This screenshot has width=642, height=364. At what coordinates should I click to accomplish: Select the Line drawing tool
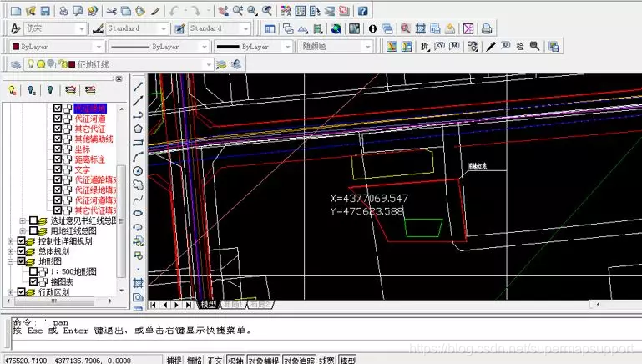point(138,86)
